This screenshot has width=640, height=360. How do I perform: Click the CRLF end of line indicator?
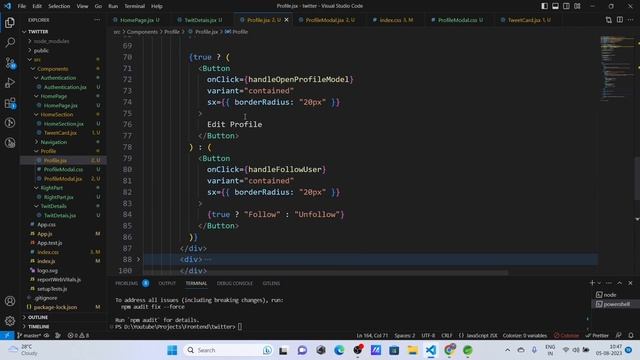pos(447,336)
